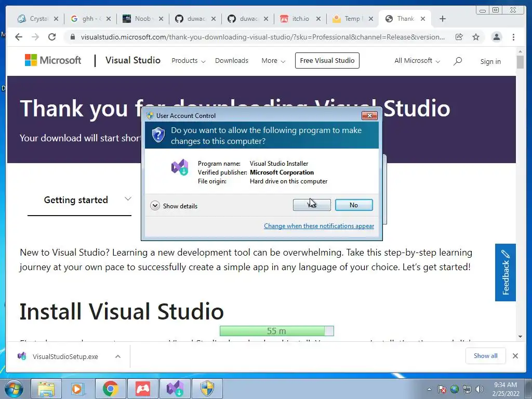Close the itch.io tab
This screenshot has width=532, height=399.
[x=318, y=19]
